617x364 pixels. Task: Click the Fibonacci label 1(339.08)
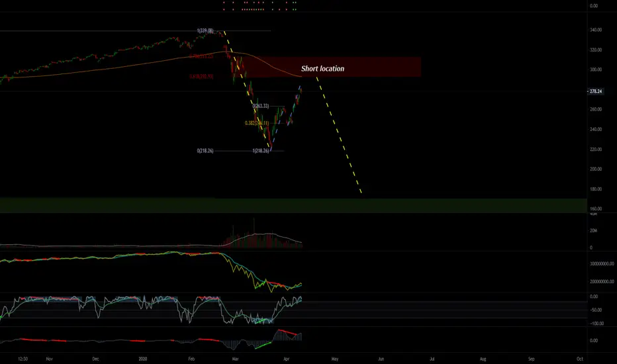(205, 30)
